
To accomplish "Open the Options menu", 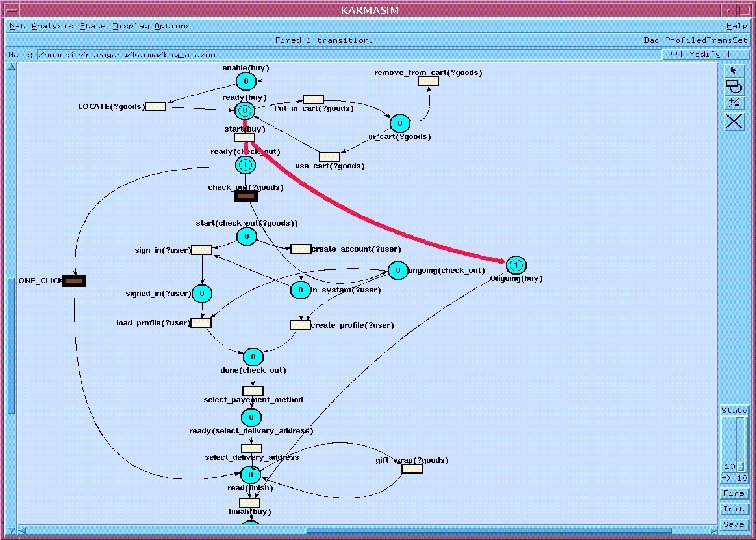I will [171, 26].
